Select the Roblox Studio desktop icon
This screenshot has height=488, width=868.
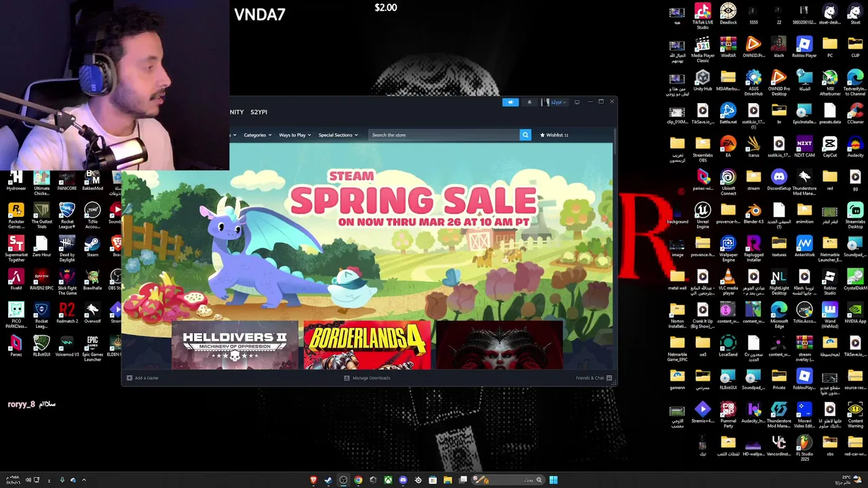(x=830, y=281)
